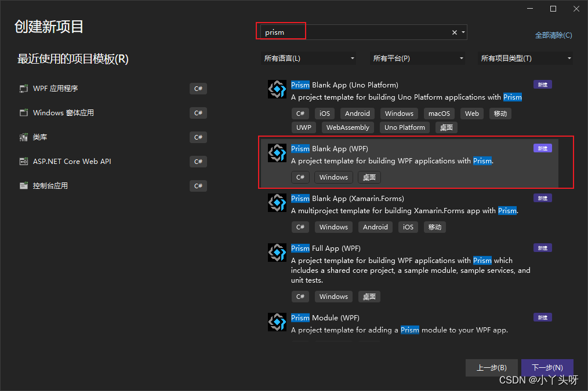Click the C# badge beside ASP.NET Core Web API
The width and height of the screenshot is (588, 391).
(x=198, y=162)
